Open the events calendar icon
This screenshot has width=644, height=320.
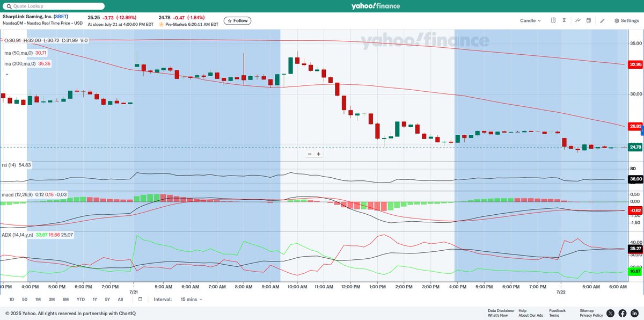(x=589, y=21)
